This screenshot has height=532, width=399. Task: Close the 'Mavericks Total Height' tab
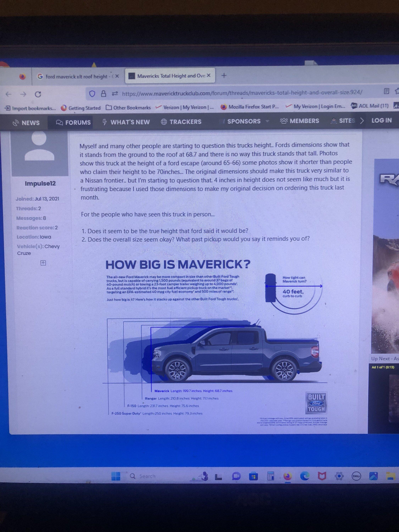pos(209,76)
